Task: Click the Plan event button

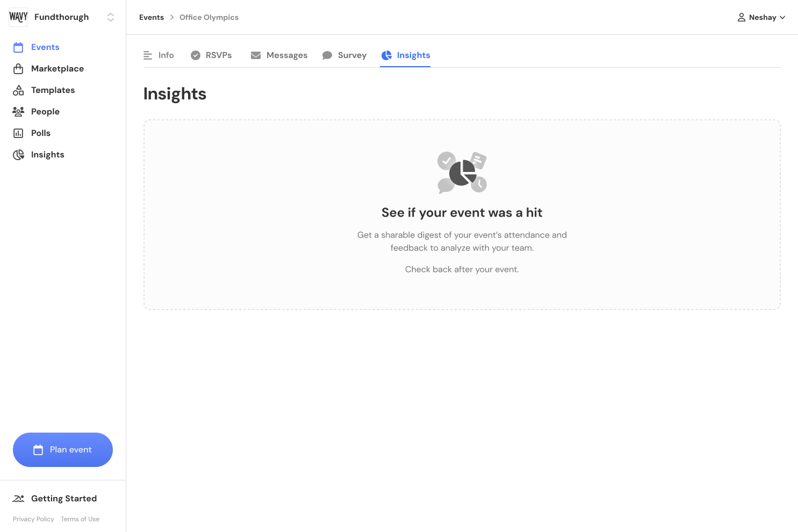Action: coord(63,450)
